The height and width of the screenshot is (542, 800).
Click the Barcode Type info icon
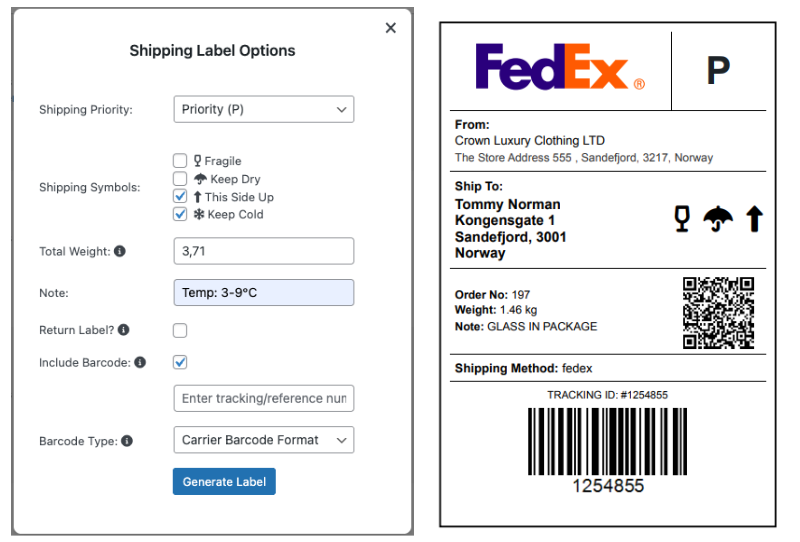tap(128, 440)
